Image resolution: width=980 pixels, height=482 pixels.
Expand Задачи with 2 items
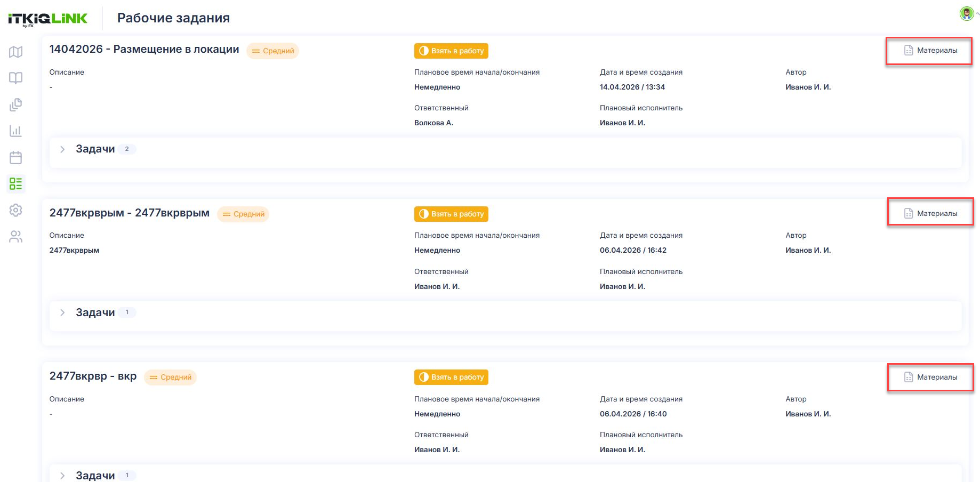(x=62, y=149)
